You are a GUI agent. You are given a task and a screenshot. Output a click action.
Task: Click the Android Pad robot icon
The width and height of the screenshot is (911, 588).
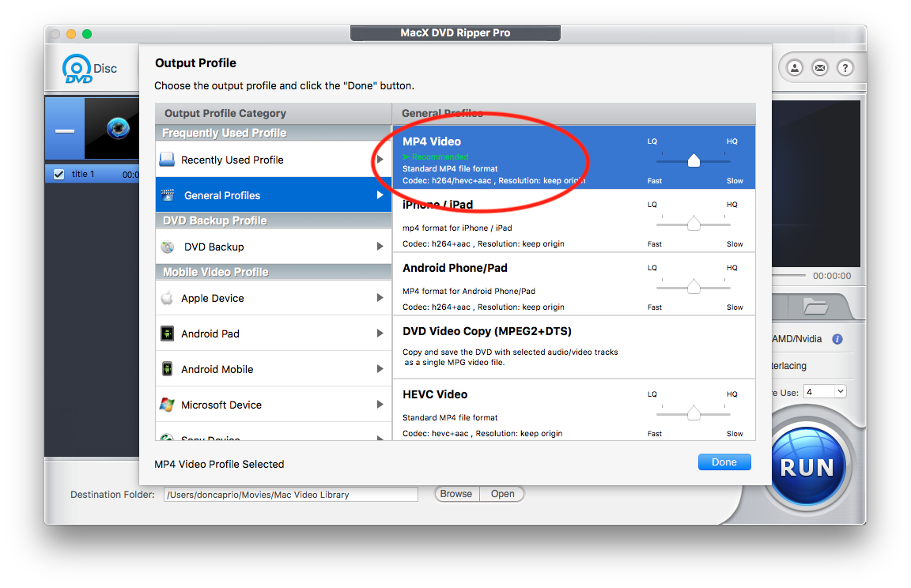point(167,334)
